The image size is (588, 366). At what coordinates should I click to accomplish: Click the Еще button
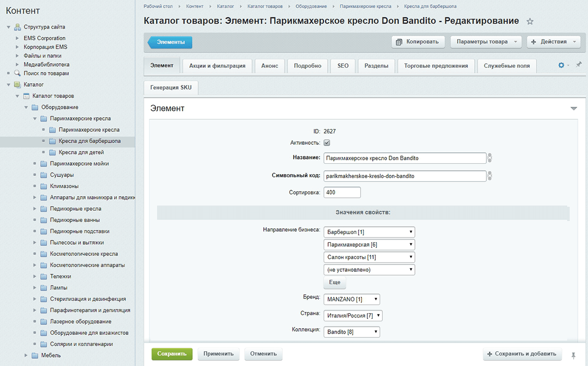click(334, 282)
